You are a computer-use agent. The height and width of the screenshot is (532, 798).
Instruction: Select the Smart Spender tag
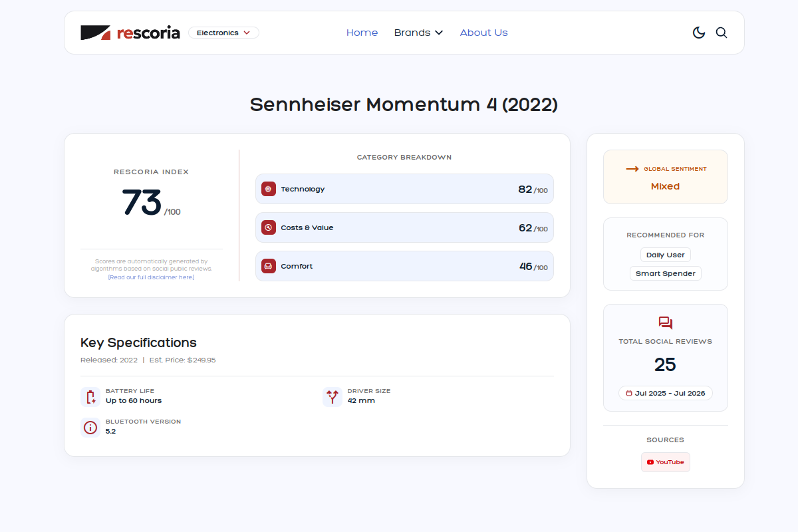click(666, 273)
